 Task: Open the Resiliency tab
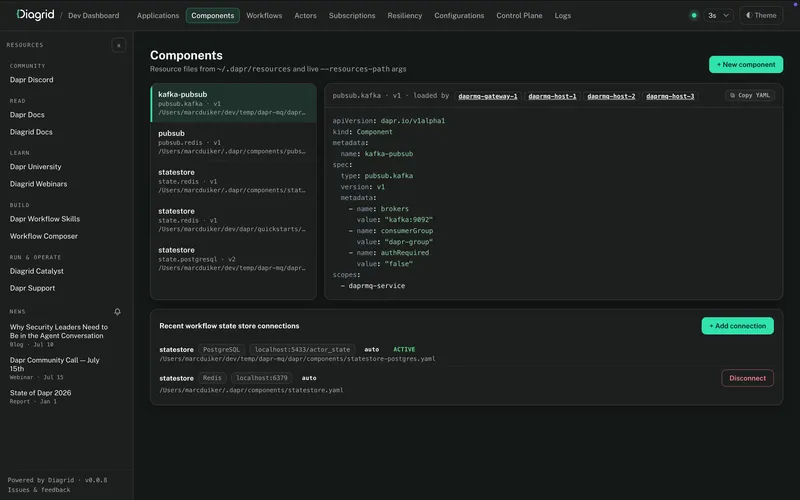(x=405, y=15)
